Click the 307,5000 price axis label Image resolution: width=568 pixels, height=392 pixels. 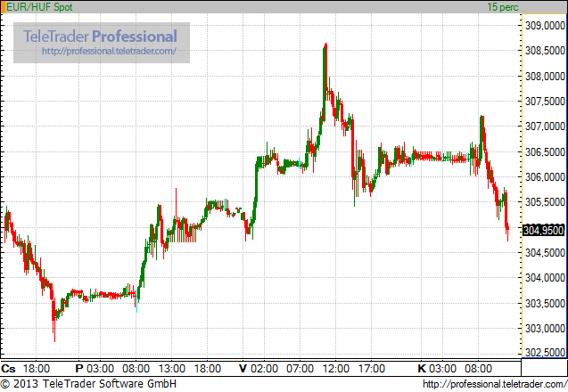[x=545, y=102]
